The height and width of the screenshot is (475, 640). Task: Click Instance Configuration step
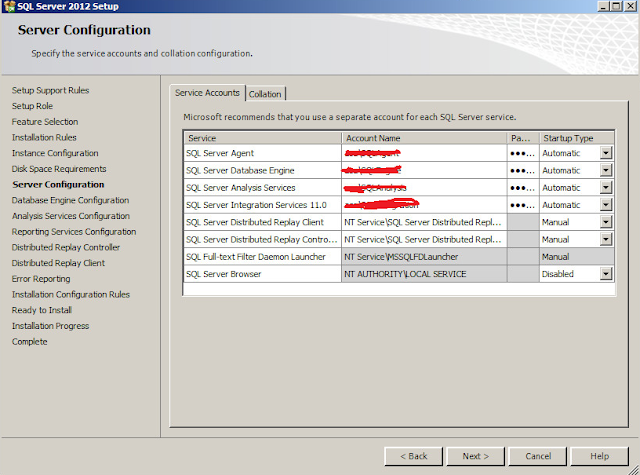(x=55, y=153)
